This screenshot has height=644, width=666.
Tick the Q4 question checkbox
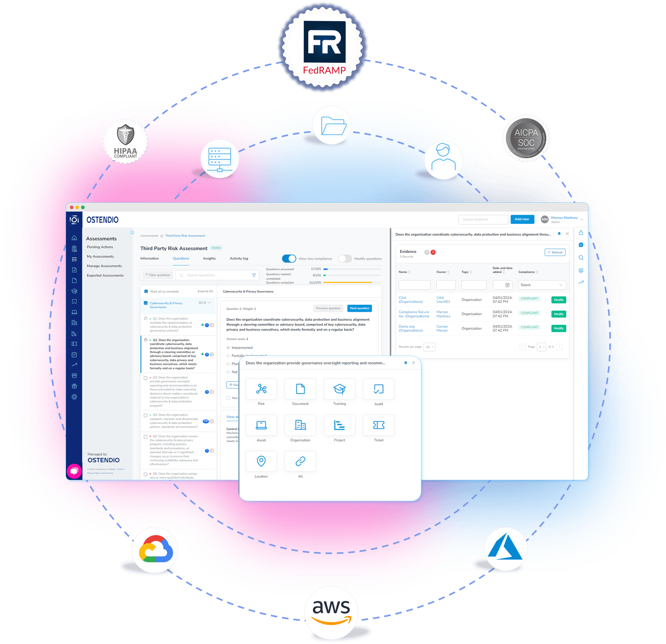pos(146,415)
